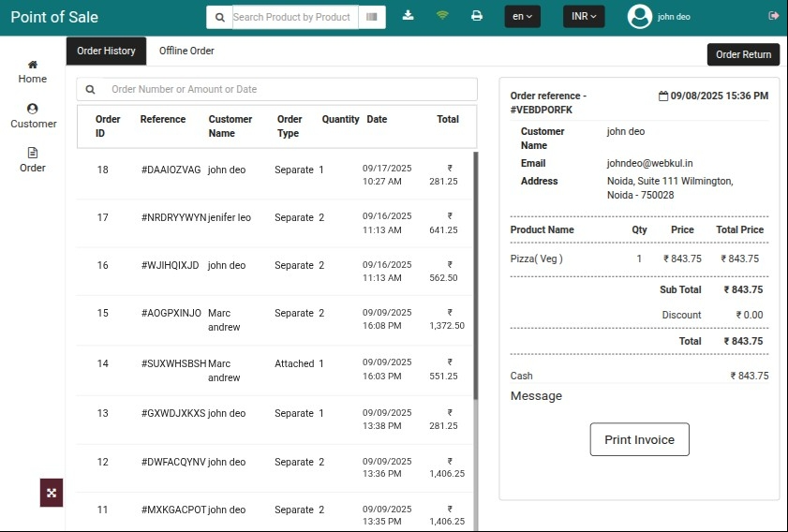Focus the Search Product input field
The width and height of the screenshot is (788, 532).
(x=295, y=17)
